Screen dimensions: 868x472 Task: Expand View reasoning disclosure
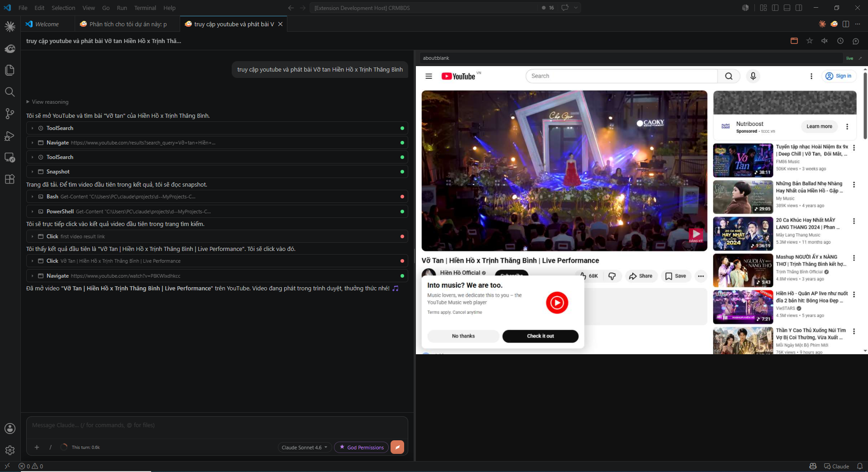(48, 102)
